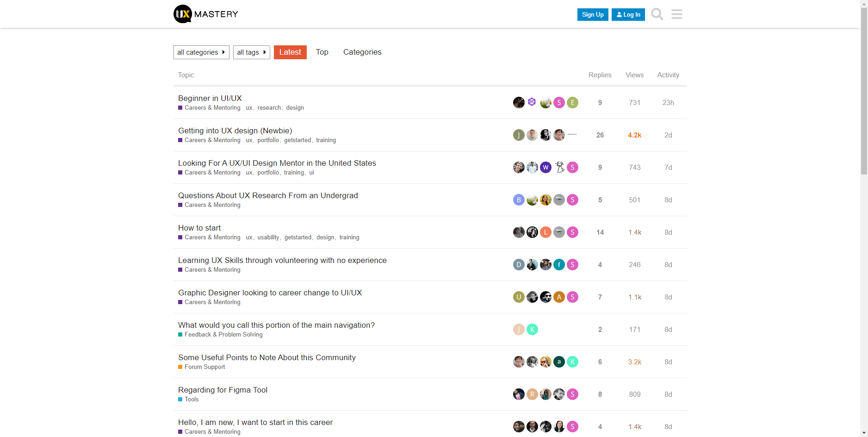This screenshot has width=868, height=437.
Task: Click the green E avatar on Beginner in UI/UX
Action: pyautogui.click(x=572, y=102)
